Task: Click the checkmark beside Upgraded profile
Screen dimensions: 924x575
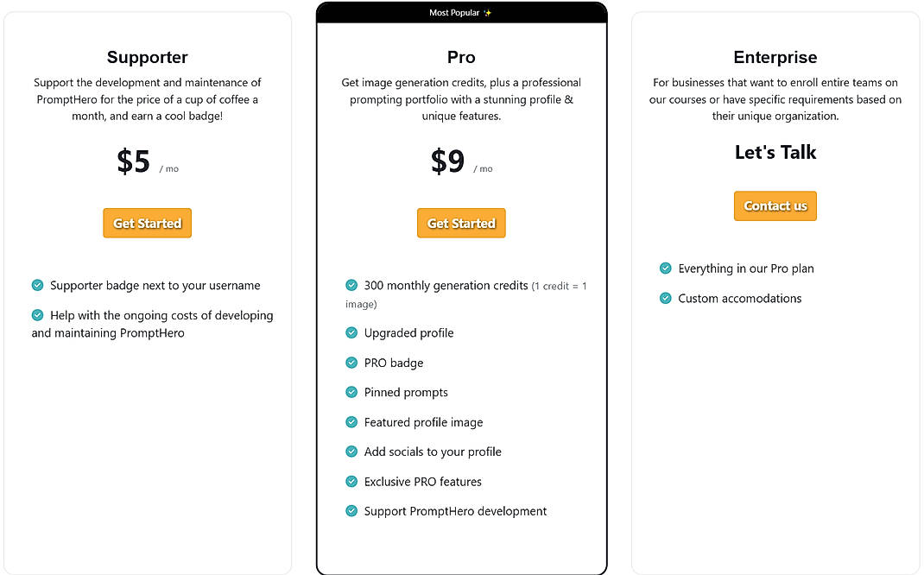Action: pyautogui.click(x=351, y=332)
